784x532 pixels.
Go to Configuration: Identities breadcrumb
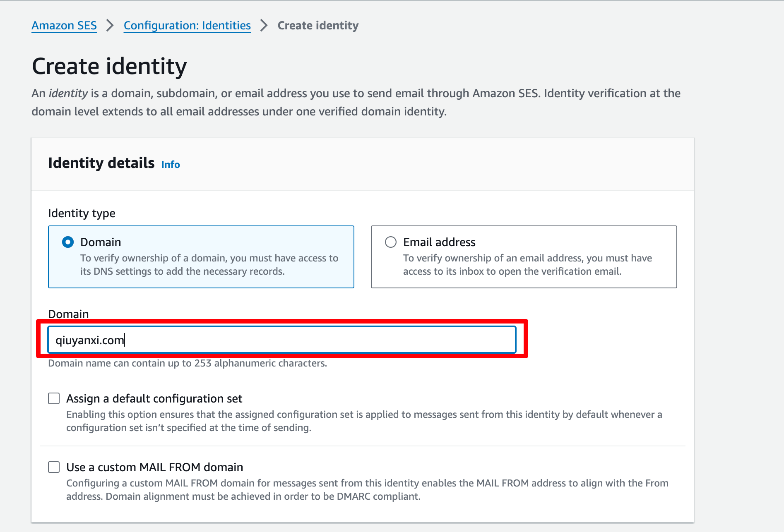click(187, 26)
